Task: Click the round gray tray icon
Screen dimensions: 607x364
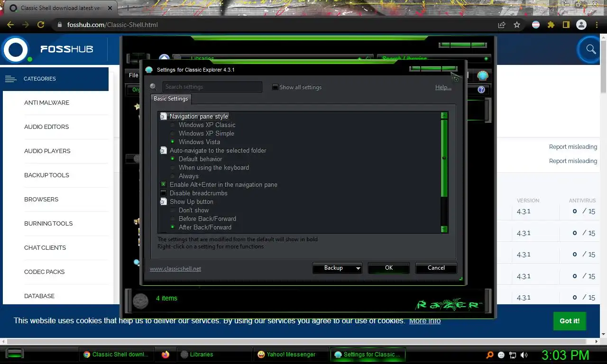Action: [x=501, y=355]
